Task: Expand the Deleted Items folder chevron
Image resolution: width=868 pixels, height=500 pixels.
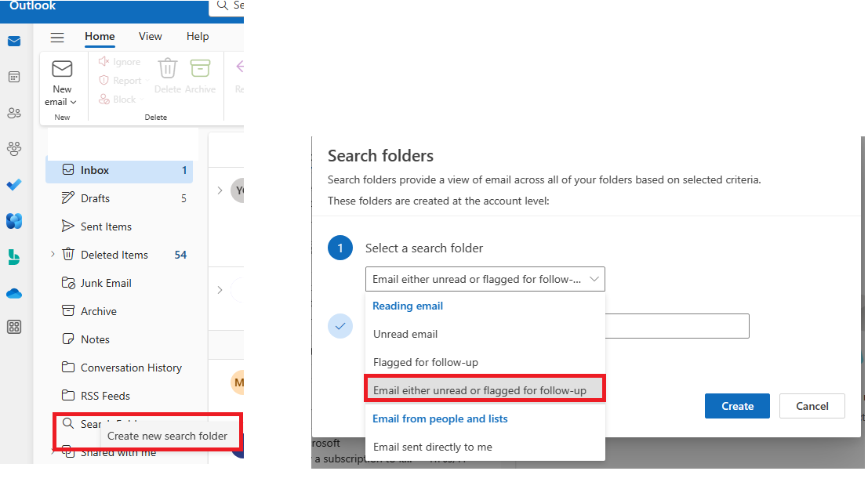Action: click(53, 255)
